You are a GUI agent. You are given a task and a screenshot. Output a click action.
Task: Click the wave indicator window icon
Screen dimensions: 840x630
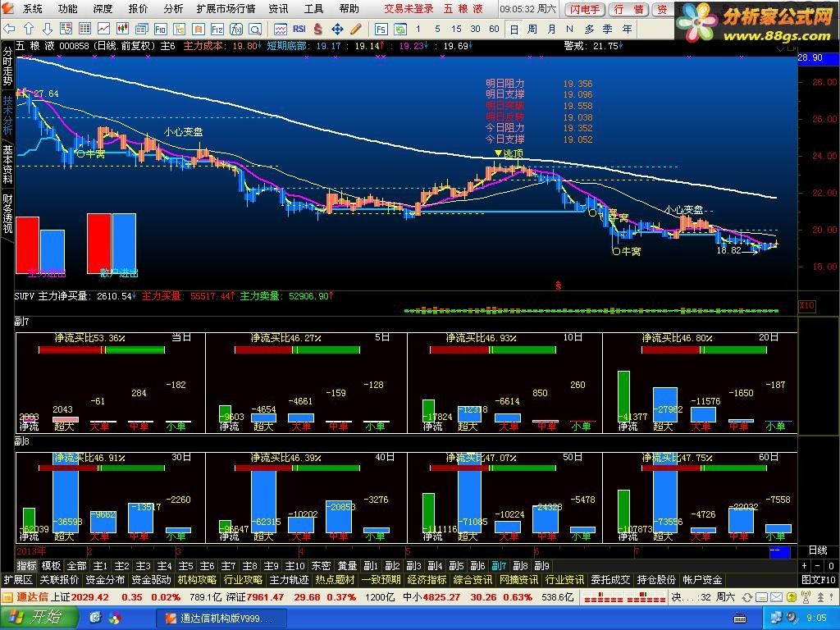coord(281,29)
